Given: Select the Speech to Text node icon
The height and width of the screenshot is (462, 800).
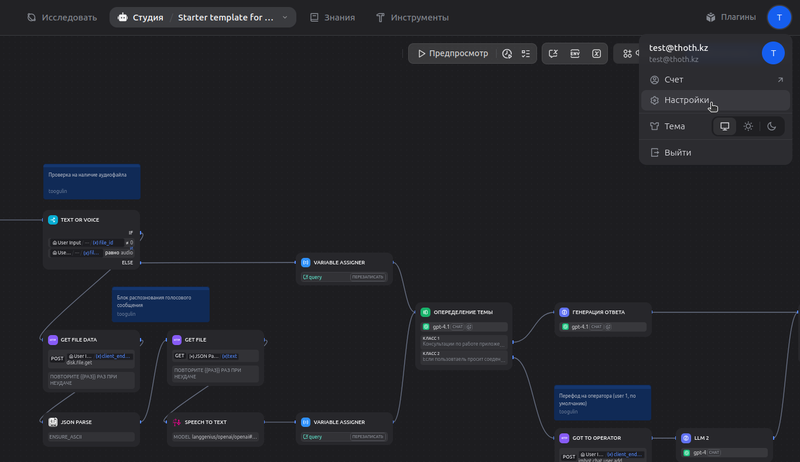Looking at the screenshot, I should tap(177, 422).
